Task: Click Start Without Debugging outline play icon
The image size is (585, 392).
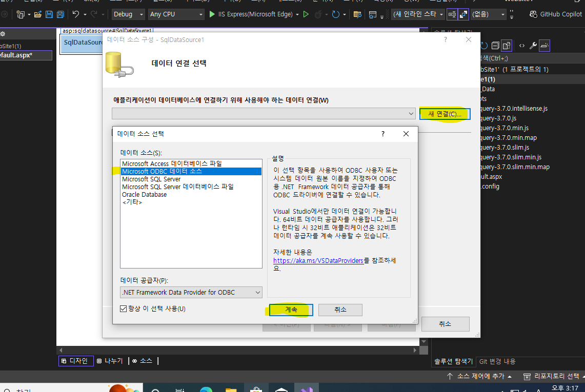Action: click(x=306, y=14)
